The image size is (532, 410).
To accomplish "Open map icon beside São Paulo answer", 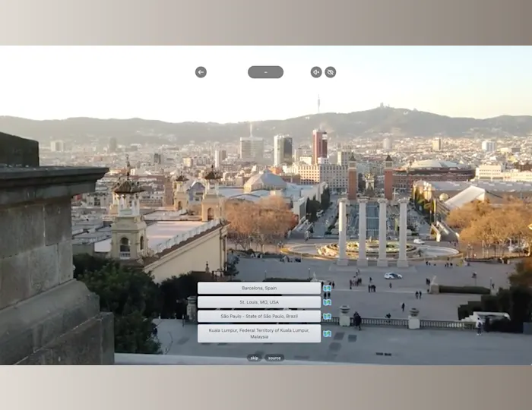I will [x=327, y=317].
